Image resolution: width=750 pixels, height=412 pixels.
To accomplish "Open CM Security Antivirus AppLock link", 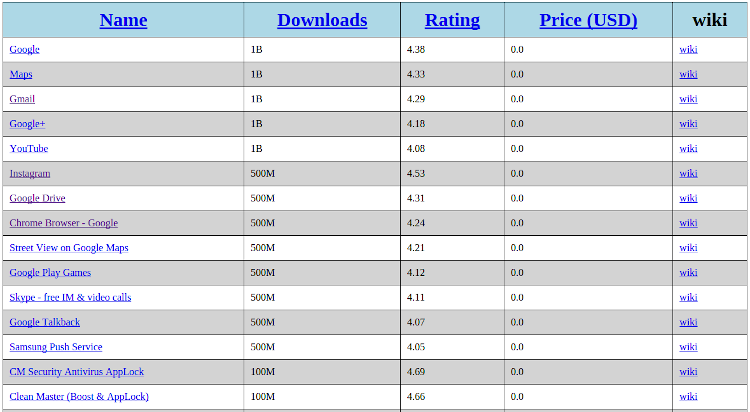I will point(77,372).
